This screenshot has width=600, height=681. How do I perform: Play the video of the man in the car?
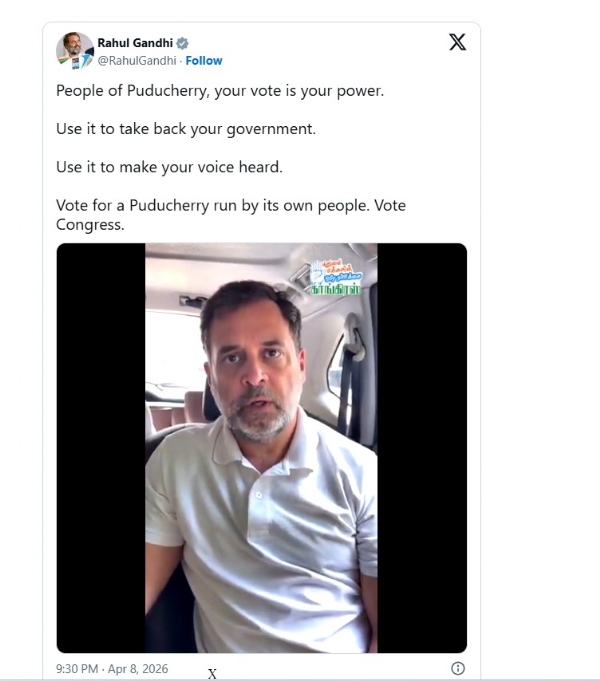coord(261,448)
